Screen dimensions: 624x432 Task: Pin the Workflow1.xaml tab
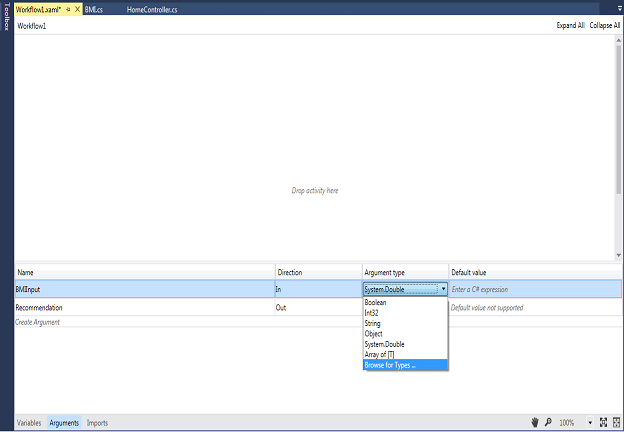point(68,9)
